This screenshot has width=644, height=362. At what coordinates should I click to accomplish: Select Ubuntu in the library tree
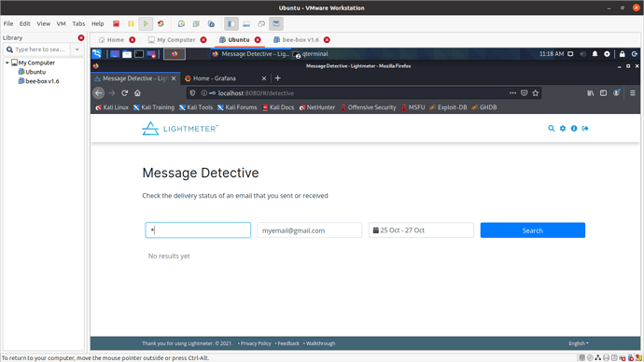pyautogui.click(x=35, y=72)
